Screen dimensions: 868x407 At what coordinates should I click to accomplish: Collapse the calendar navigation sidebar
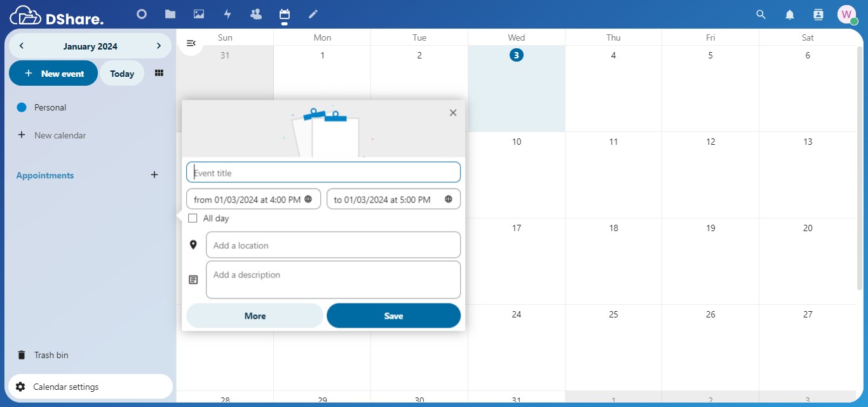tap(191, 43)
